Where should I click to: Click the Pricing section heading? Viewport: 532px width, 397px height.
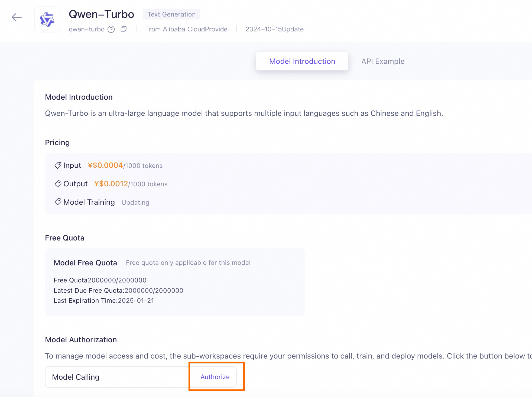(57, 142)
